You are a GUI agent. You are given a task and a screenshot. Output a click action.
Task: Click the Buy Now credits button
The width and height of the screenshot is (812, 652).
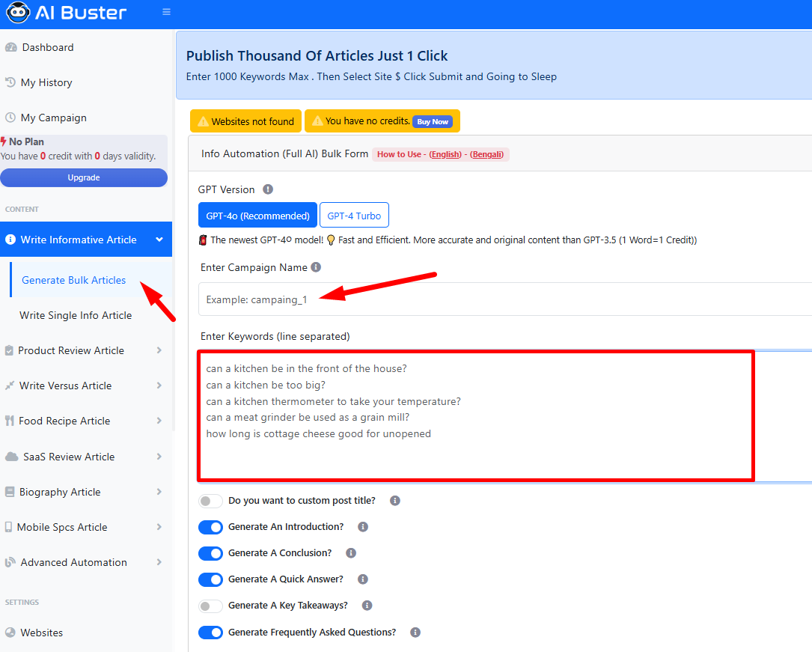pyautogui.click(x=433, y=122)
